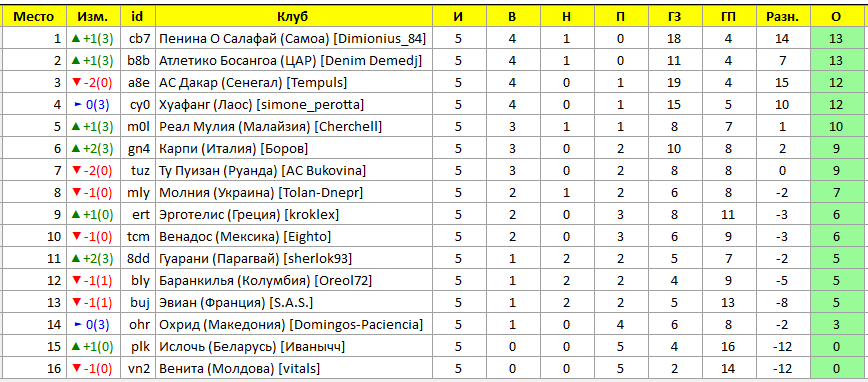Click blue arrow icon in Охрид row

click(x=78, y=325)
